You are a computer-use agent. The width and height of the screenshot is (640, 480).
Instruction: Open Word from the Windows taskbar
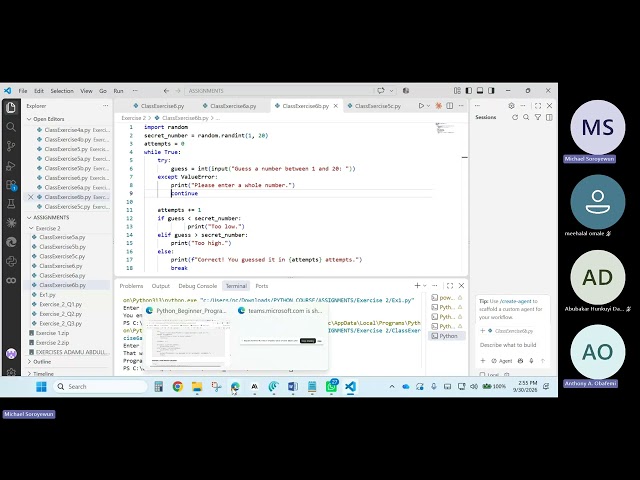pyautogui.click(x=293, y=387)
